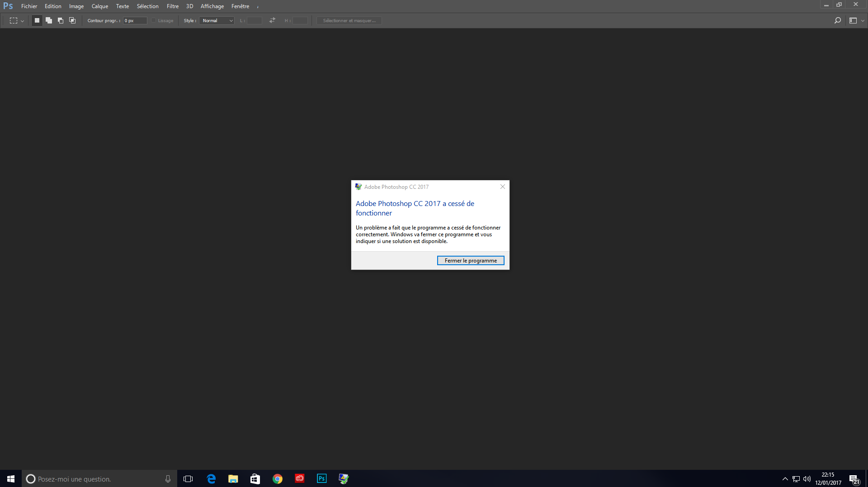The image size is (868, 487).
Task: Select the "Subtract from selection" mode icon
Action: 60,20
